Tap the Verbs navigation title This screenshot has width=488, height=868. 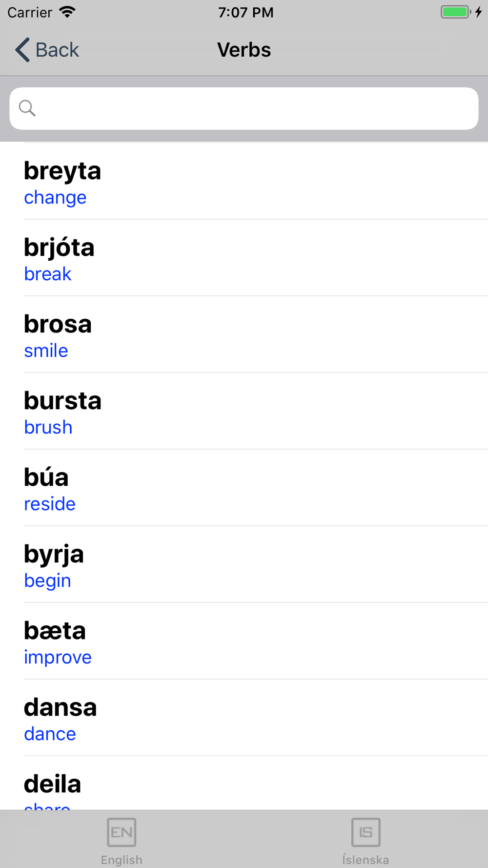coord(244,50)
